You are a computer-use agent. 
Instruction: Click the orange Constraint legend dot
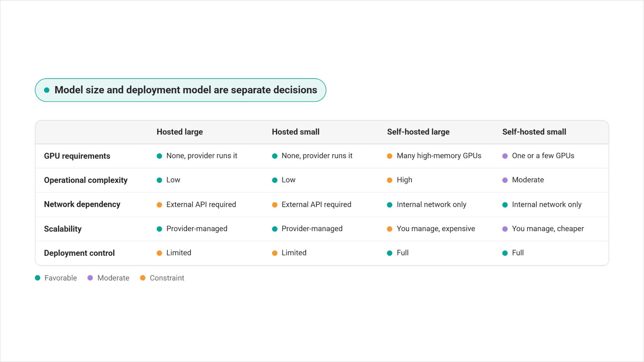coord(143,278)
